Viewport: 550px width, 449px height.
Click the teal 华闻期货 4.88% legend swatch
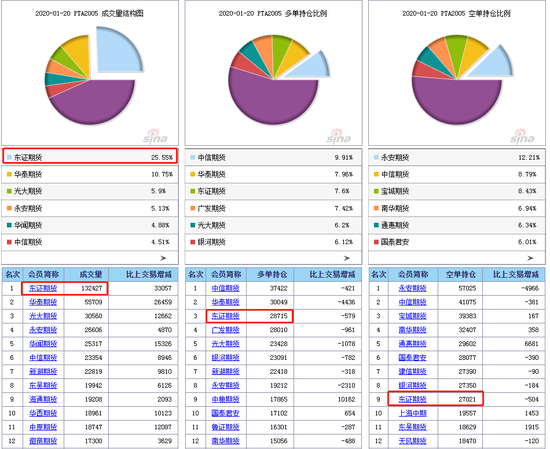pos(9,225)
